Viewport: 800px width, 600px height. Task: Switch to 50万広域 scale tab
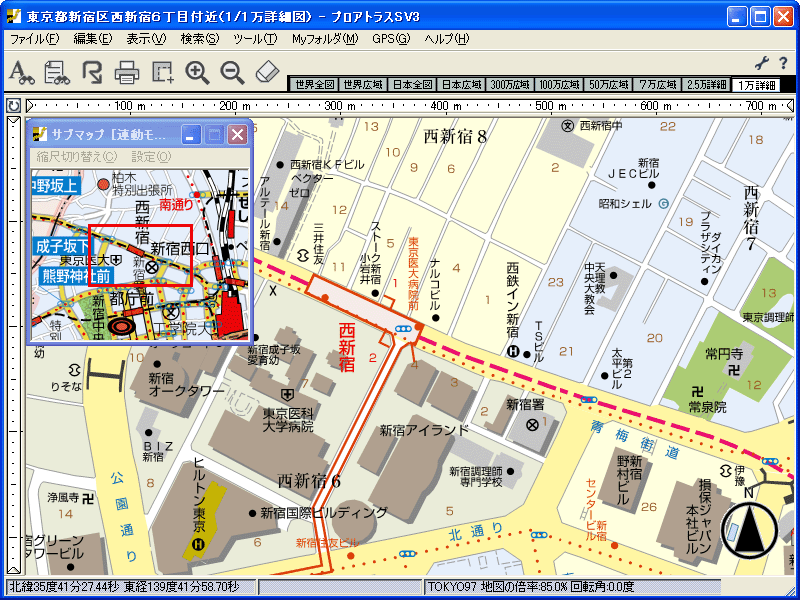coord(609,85)
